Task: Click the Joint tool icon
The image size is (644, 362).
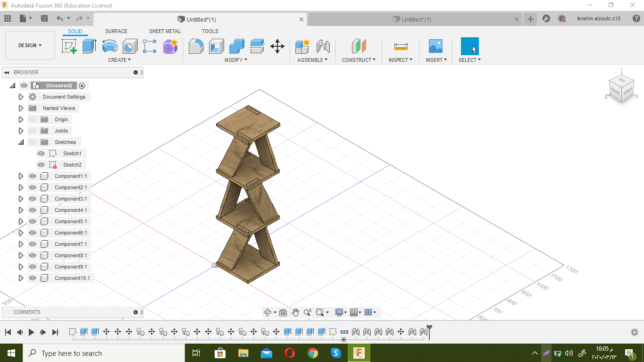Action: 323,46
